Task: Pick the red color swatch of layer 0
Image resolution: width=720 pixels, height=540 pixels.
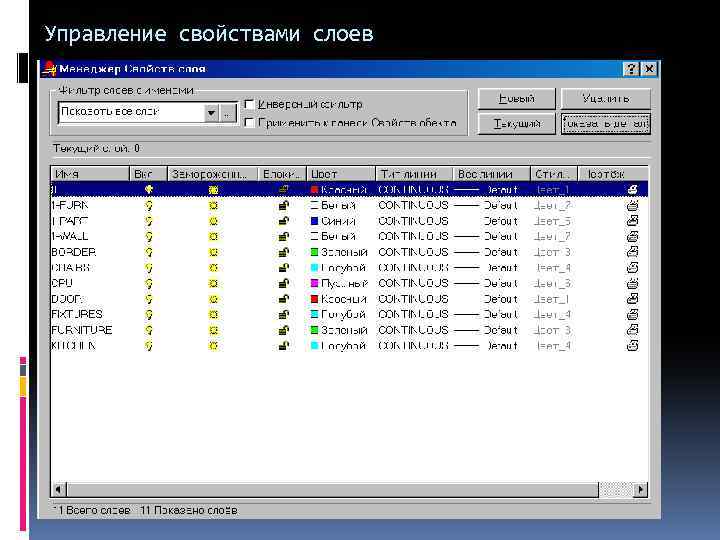Action: [x=315, y=190]
